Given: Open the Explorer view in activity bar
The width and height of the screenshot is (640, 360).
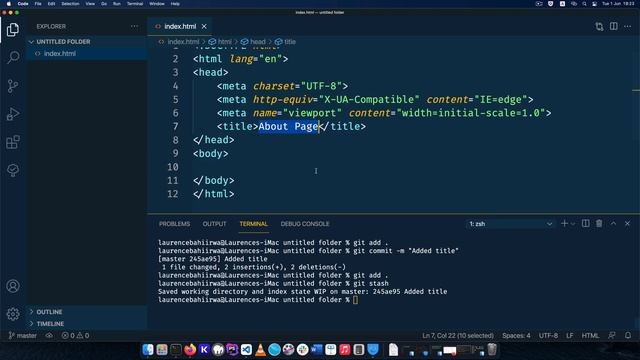Looking at the screenshot, I should click(x=13, y=30).
